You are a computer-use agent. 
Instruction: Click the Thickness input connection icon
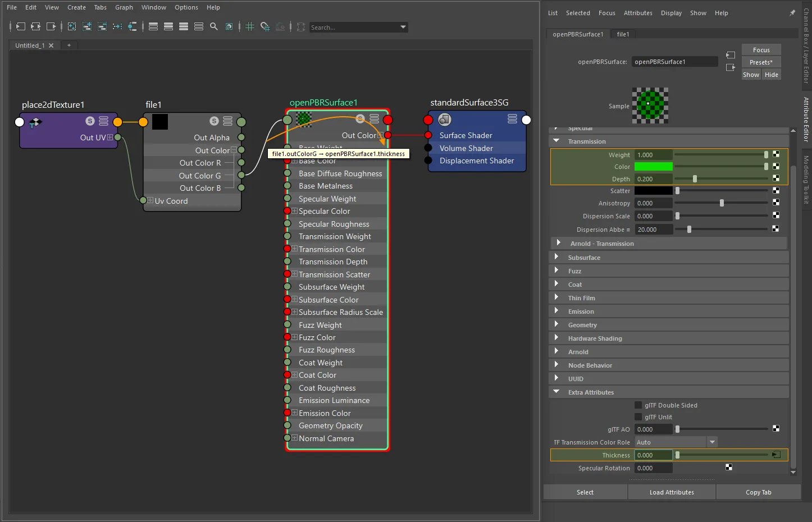tap(777, 455)
